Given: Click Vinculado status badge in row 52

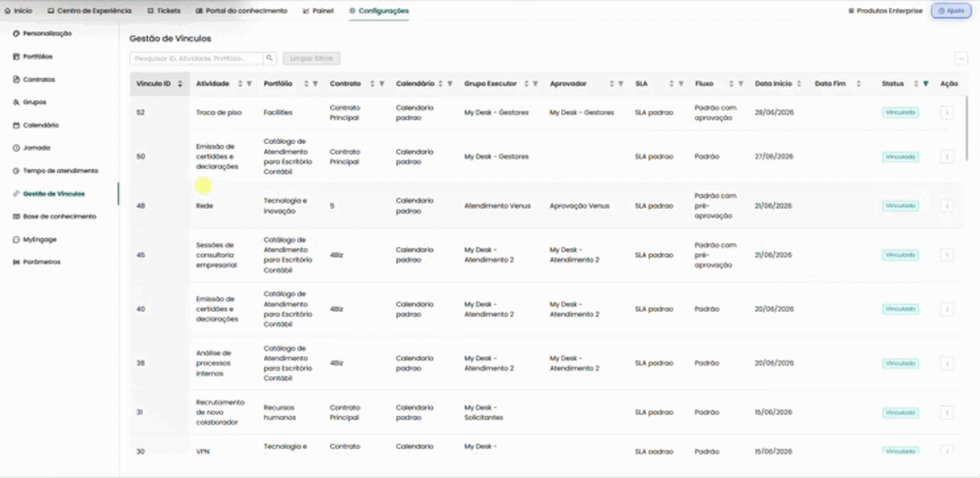Looking at the screenshot, I should click(x=900, y=113).
